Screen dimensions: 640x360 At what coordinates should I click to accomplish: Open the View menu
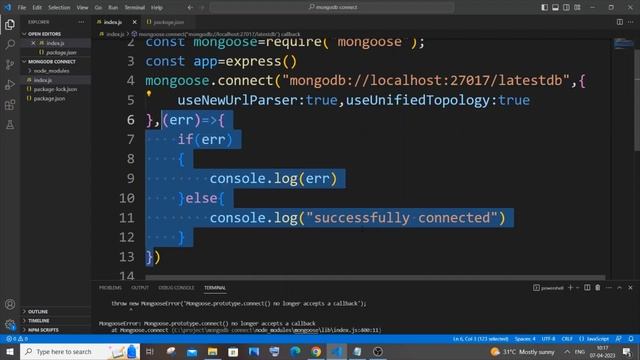pyautogui.click(x=82, y=7)
